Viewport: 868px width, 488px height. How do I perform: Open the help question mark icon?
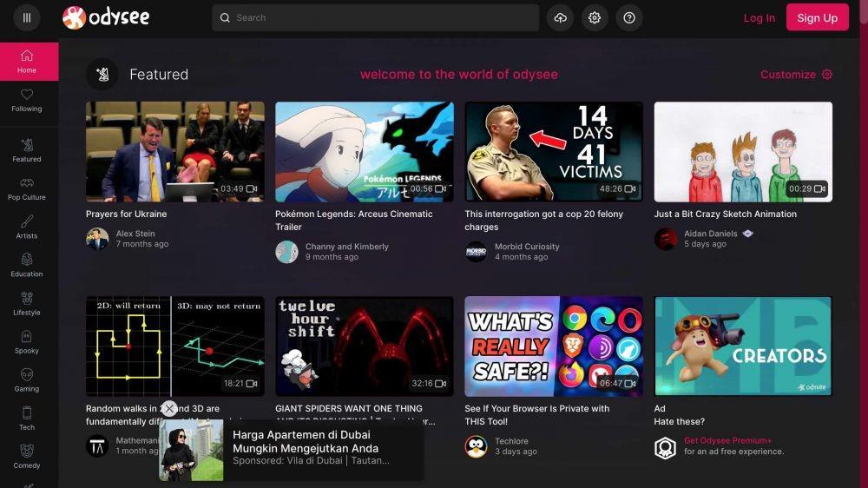[x=628, y=17]
